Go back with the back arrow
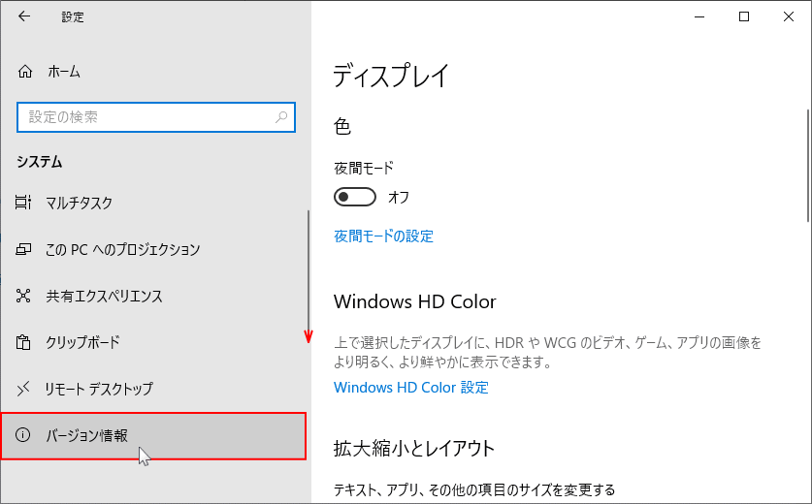This screenshot has height=504, width=812. (24, 16)
